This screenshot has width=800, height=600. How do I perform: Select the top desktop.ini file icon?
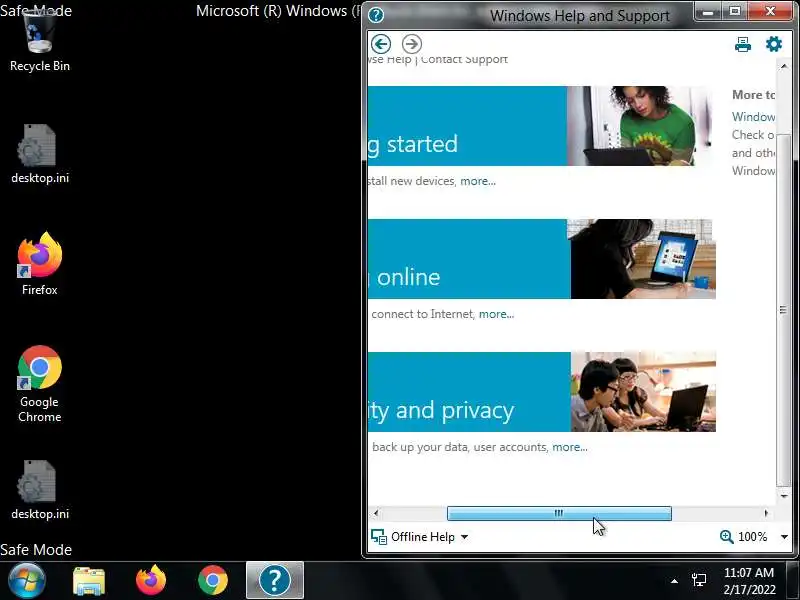point(40,154)
